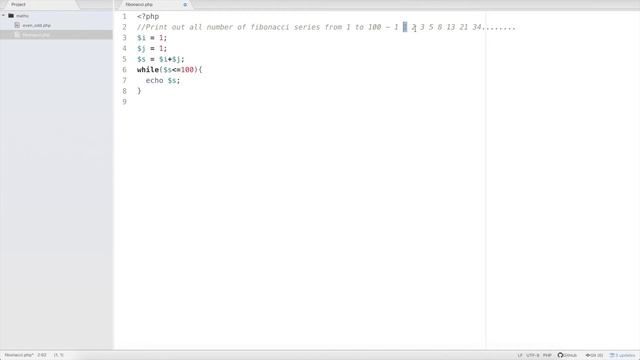This screenshot has width=640, height=360.
Task: Click the closing brace on line 8
Action: pos(139,91)
